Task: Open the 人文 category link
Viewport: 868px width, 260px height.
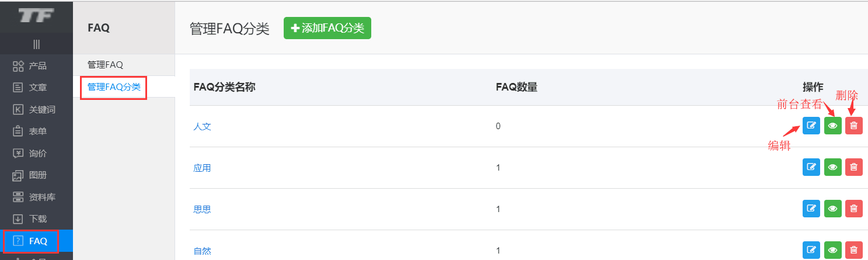Action: pyautogui.click(x=202, y=126)
